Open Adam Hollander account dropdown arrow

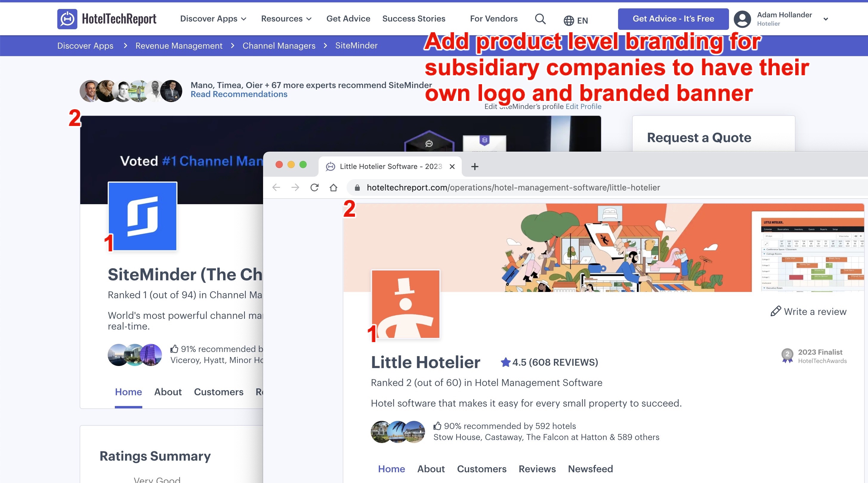(x=826, y=19)
